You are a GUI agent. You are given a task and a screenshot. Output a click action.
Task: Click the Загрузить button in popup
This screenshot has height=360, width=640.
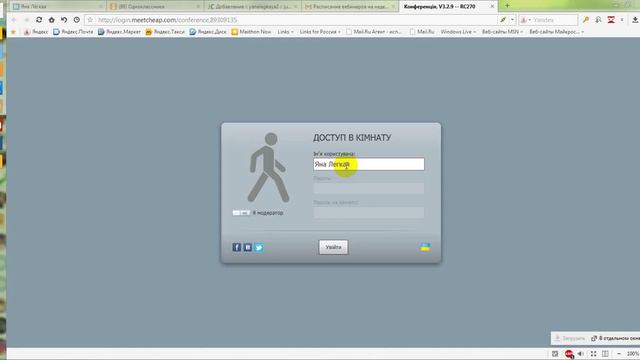click(x=570, y=338)
